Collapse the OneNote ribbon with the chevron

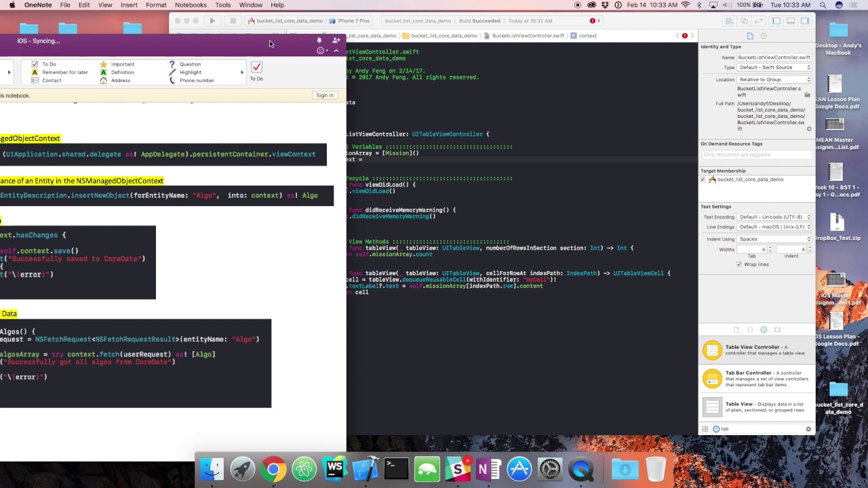pos(336,51)
